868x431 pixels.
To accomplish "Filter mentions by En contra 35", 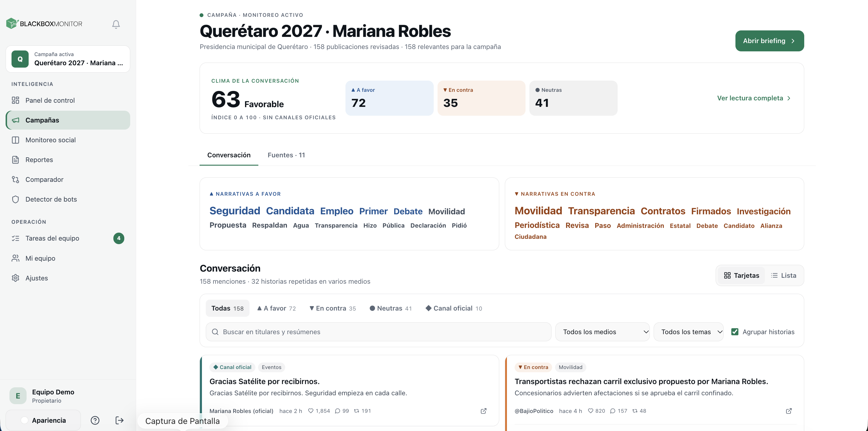I will 332,308.
